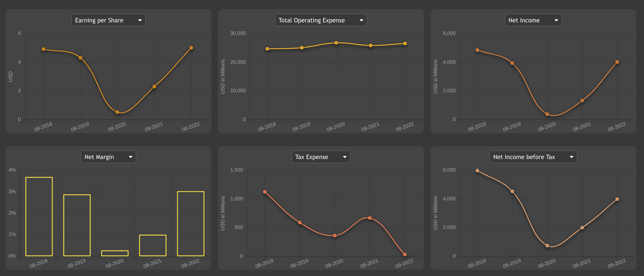This screenshot has width=644, height=276.
Task: Select the 08-2022 Net Income data point
Action: [x=617, y=62]
